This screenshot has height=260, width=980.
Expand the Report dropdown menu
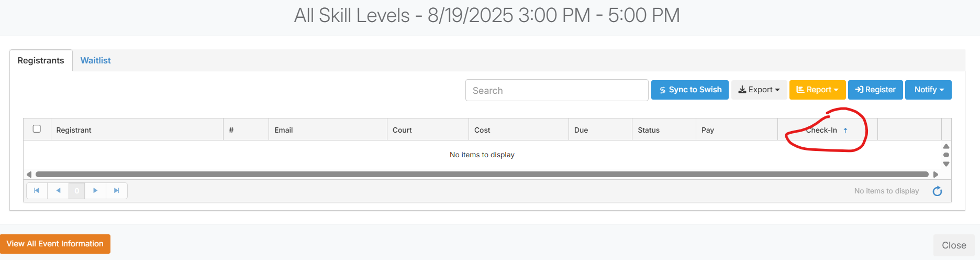pos(817,90)
